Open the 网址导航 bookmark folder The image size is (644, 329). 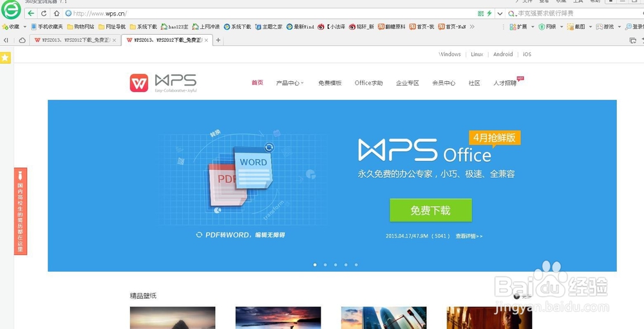click(x=112, y=26)
